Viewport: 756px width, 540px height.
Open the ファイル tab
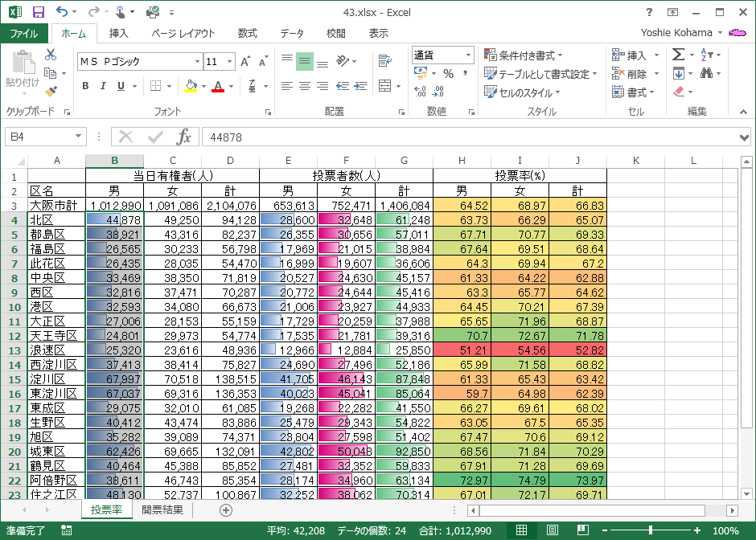coord(24,33)
